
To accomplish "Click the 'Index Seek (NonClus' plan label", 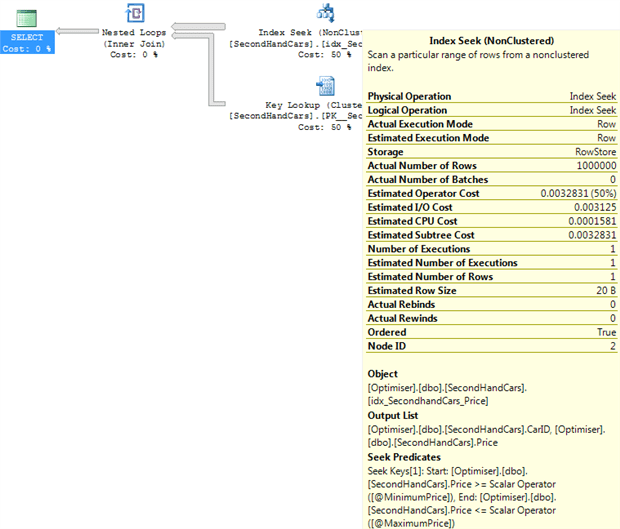I will click(310, 32).
